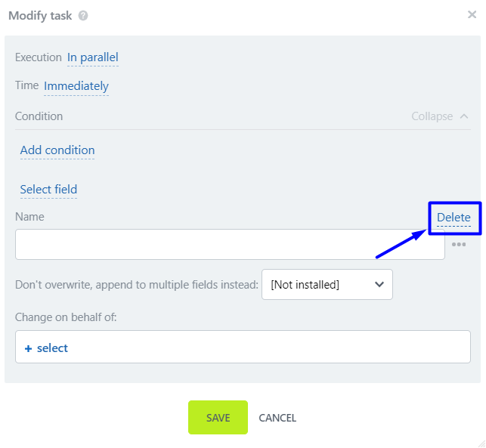Click the select link under Change on behalf of

point(52,348)
